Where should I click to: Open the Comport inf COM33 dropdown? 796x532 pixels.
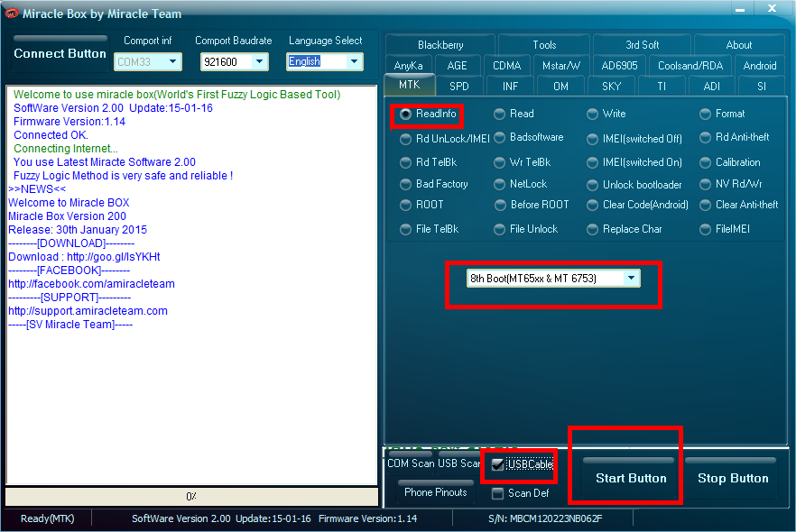point(148,62)
